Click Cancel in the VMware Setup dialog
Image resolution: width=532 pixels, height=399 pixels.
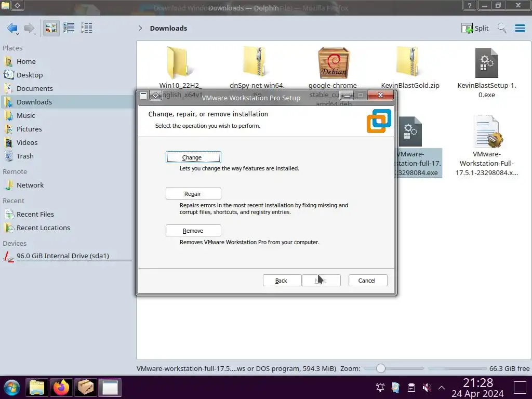(x=368, y=281)
